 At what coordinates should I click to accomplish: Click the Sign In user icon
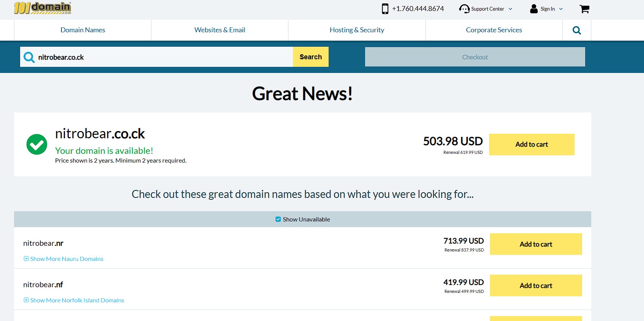(534, 9)
